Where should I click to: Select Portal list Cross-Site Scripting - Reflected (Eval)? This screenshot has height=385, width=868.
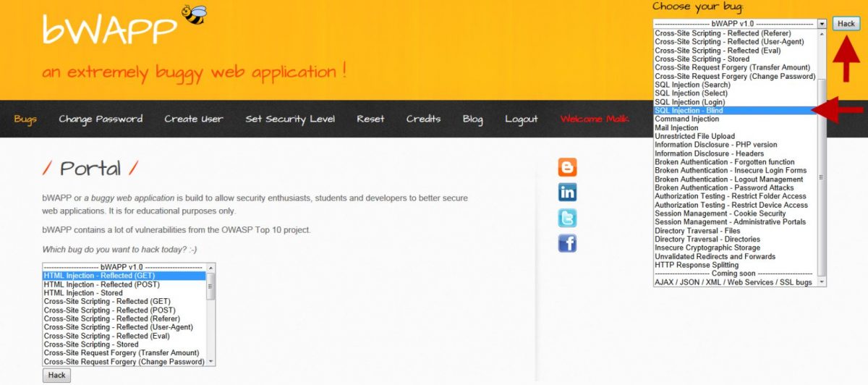(x=124, y=336)
